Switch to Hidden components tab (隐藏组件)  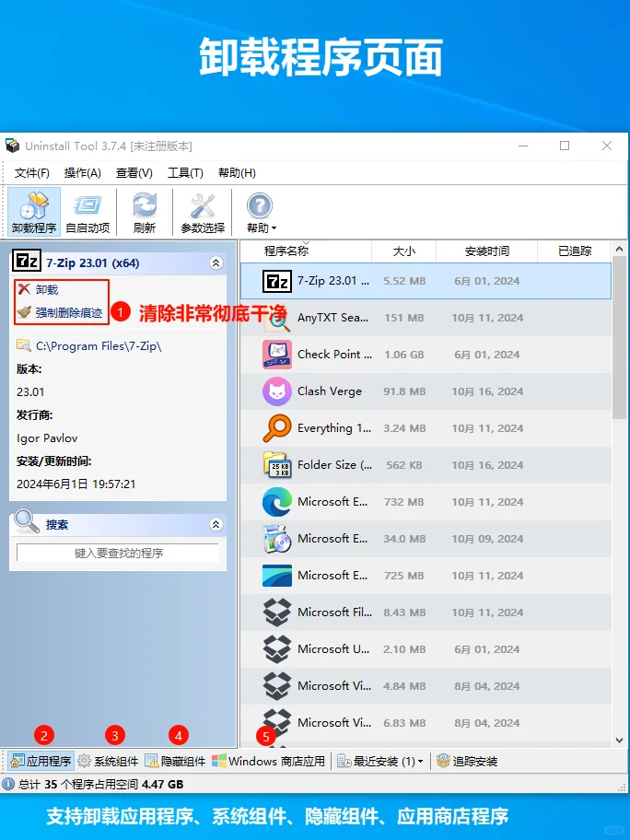coord(175,761)
